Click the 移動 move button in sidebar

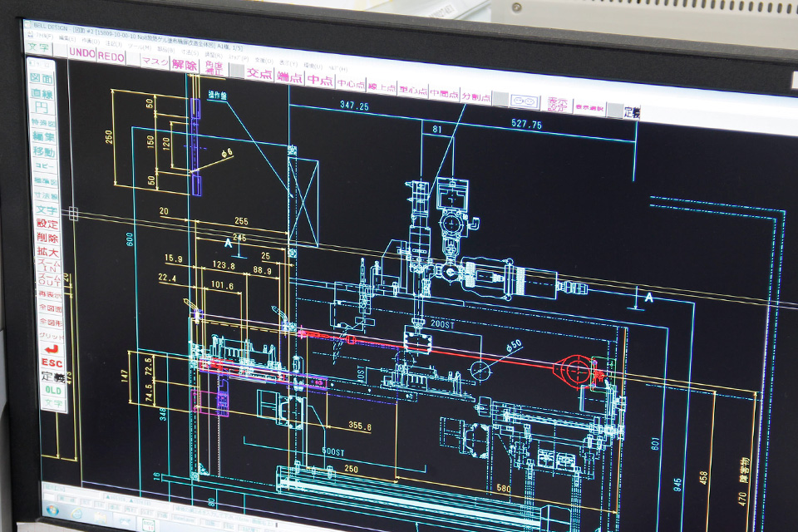pos(44,152)
